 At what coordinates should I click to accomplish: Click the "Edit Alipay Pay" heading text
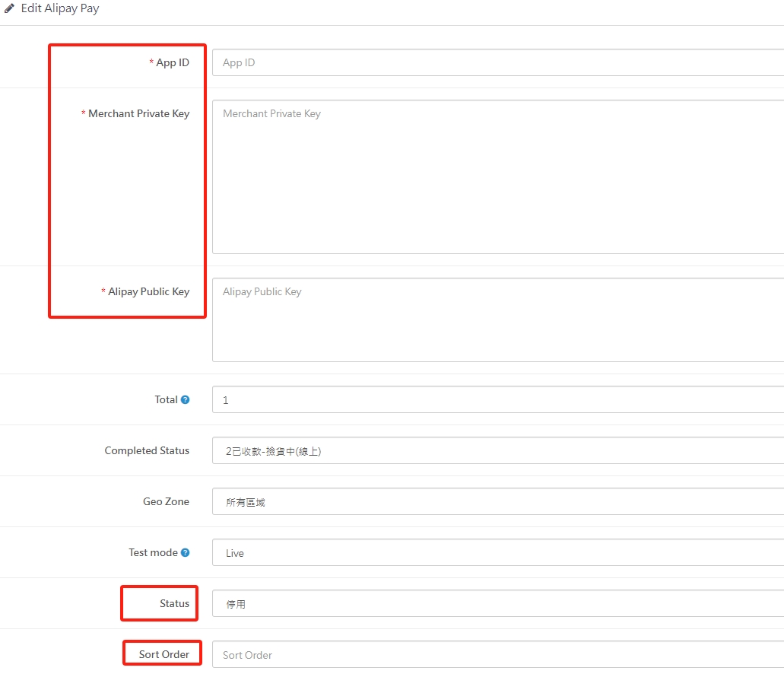pyautogui.click(x=60, y=8)
